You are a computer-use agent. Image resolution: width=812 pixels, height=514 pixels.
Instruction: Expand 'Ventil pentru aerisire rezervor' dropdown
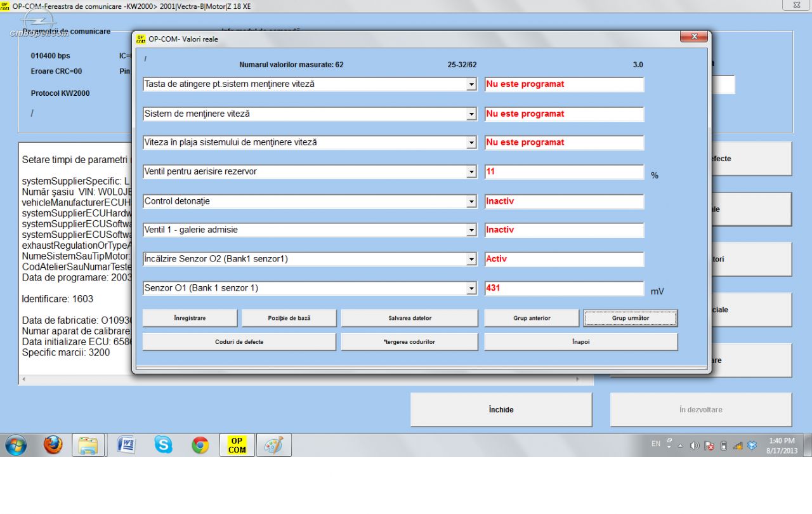click(x=471, y=172)
